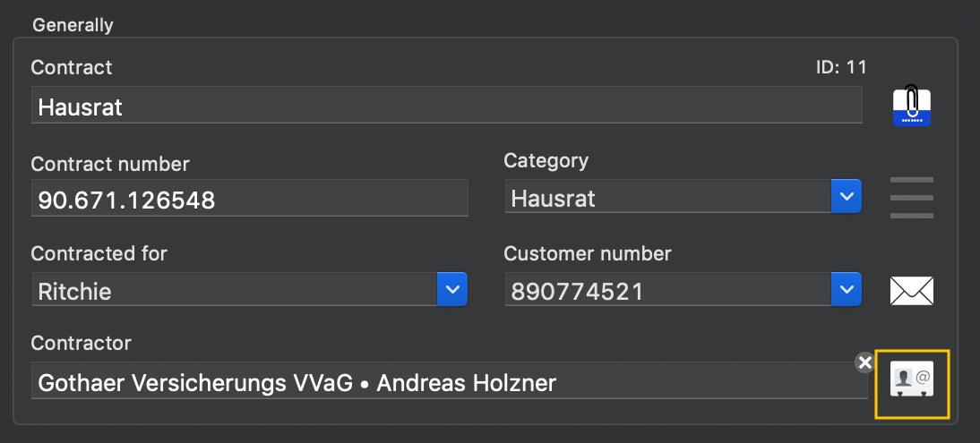Open the Contracted for dropdown arrow
The height and width of the screenshot is (443, 980).
[452, 289]
